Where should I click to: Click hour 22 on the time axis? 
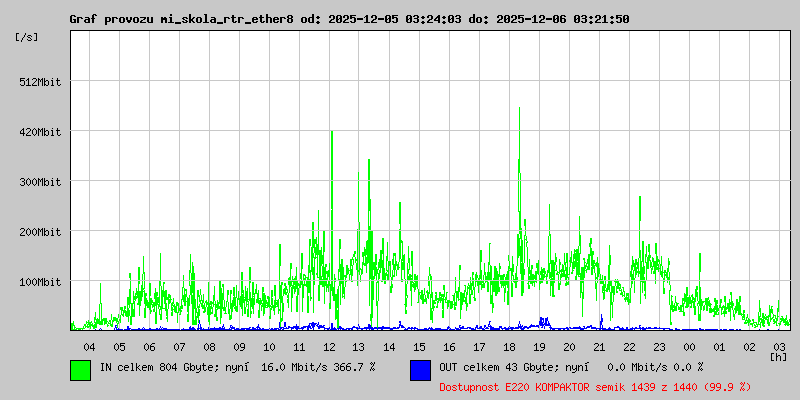(629, 346)
